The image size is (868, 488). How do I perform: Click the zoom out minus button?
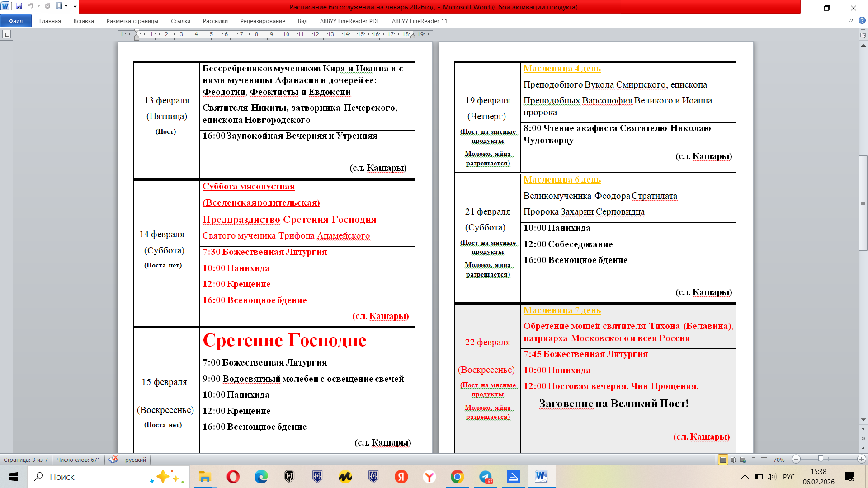(797, 460)
